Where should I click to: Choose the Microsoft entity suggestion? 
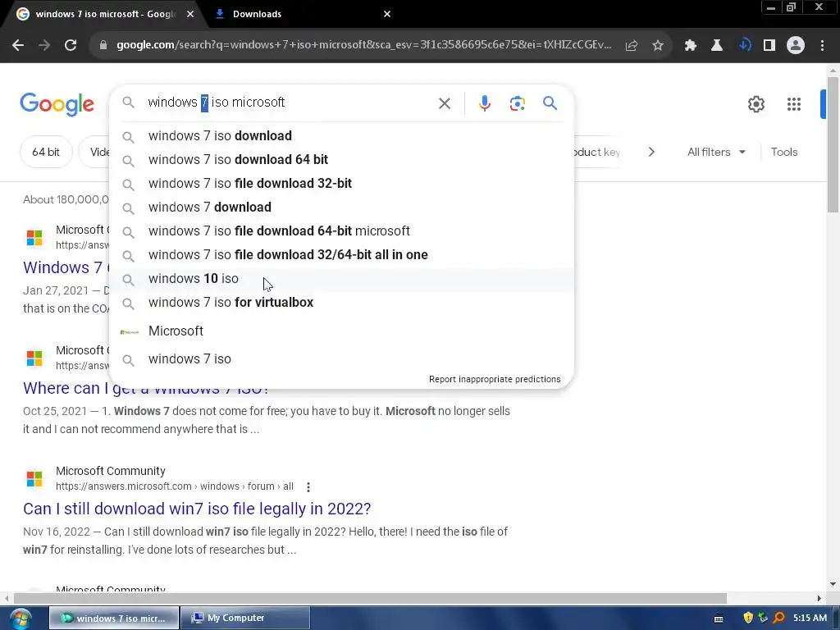point(341,331)
